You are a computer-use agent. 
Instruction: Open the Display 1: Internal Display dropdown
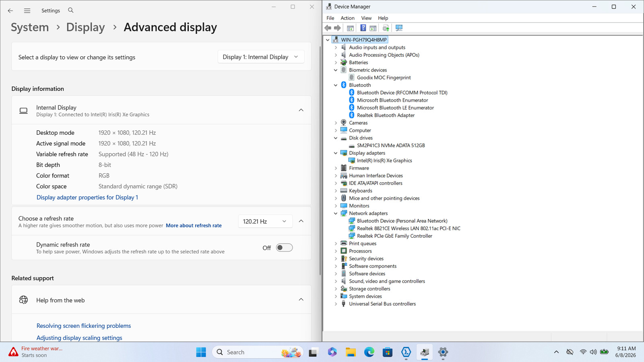coord(261,57)
